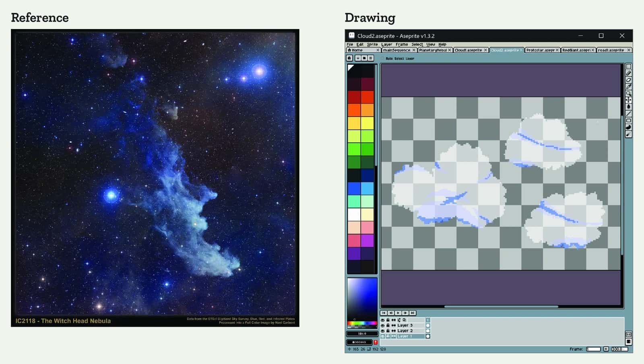Screen dimensions: 644x364
Task: Open the Layer menu
Action: pyautogui.click(x=387, y=44)
